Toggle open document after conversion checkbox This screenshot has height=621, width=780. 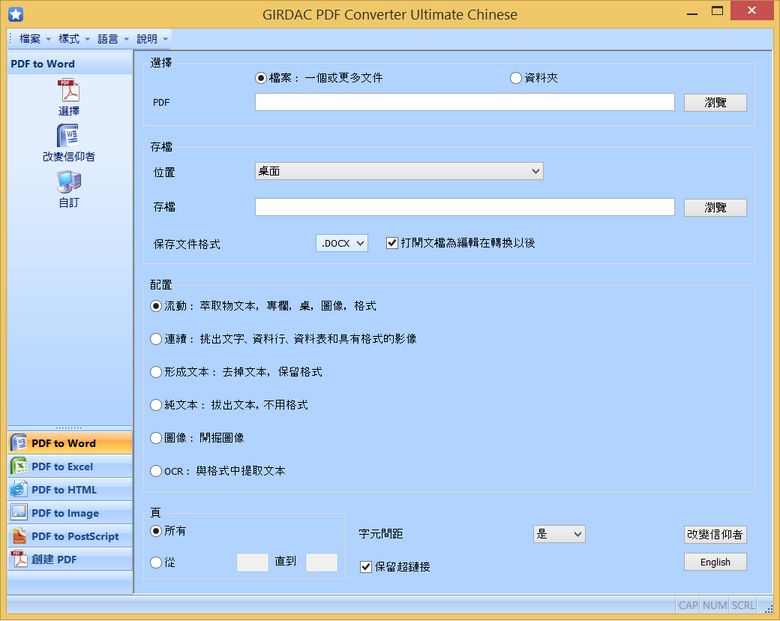[392, 243]
